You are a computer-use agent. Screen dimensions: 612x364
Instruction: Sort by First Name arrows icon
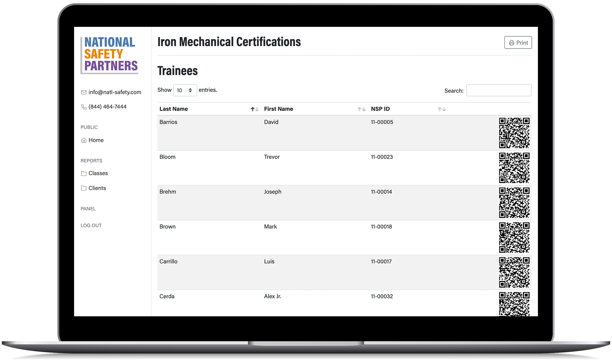click(x=361, y=109)
